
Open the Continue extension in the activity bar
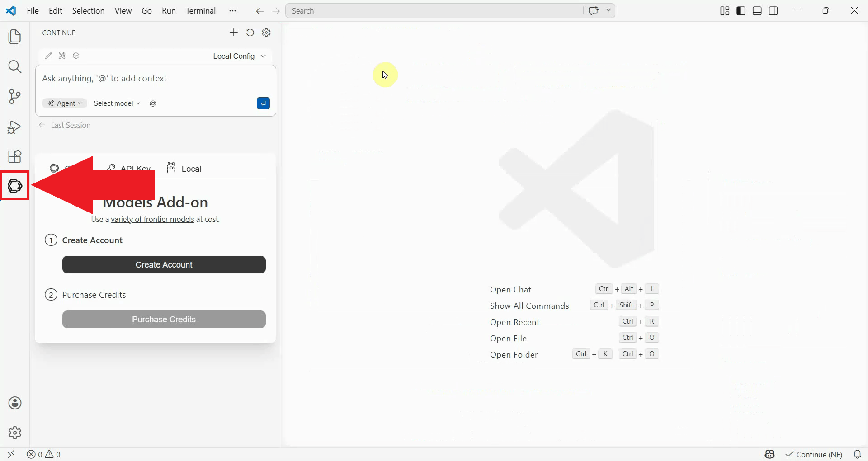pyautogui.click(x=14, y=185)
